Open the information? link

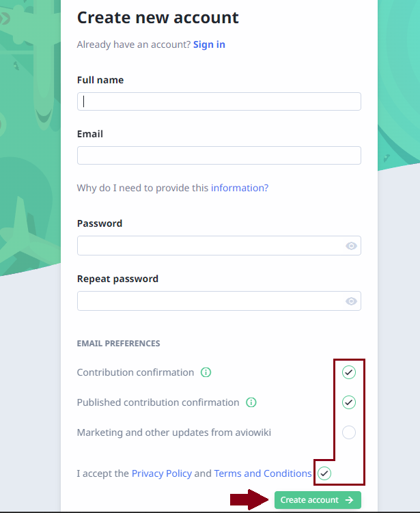(240, 188)
